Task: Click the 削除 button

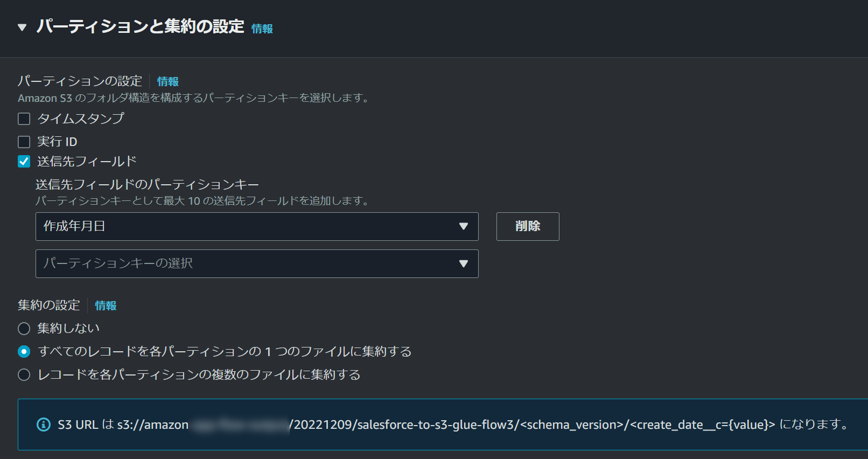Action: pyautogui.click(x=528, y=226)
